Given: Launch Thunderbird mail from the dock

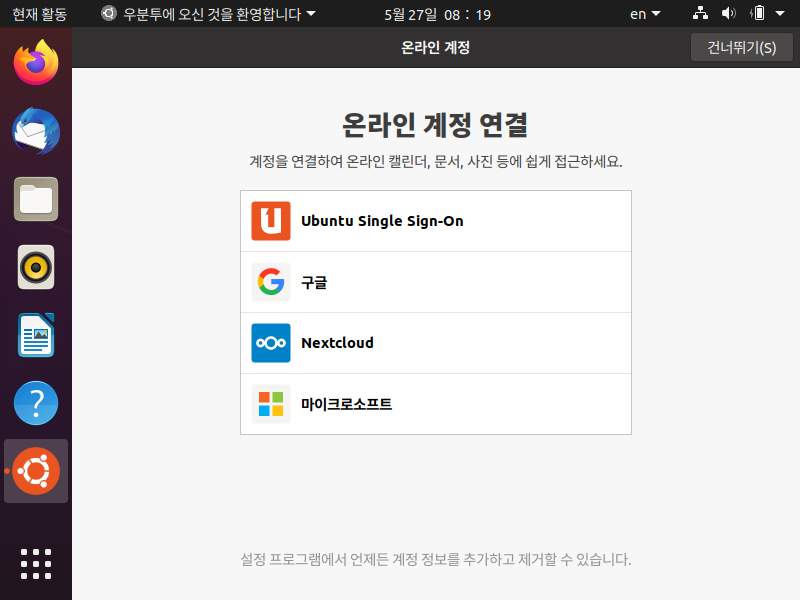Looking at the screenshot, I should [x=36, y=131].
